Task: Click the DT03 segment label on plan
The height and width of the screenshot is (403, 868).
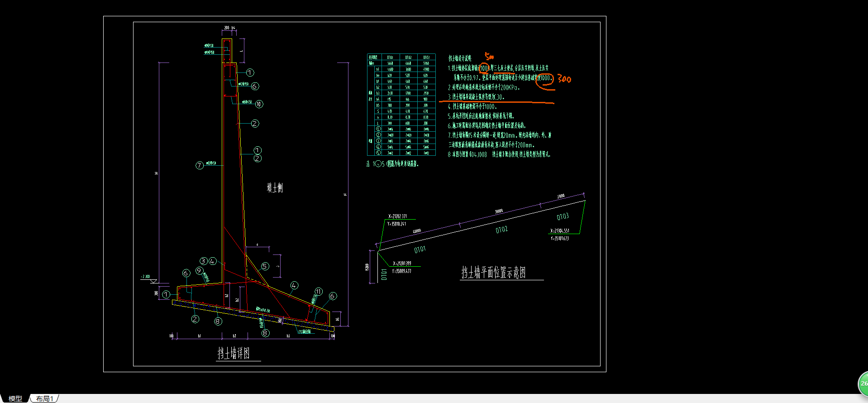Action: tap(563, 216)
